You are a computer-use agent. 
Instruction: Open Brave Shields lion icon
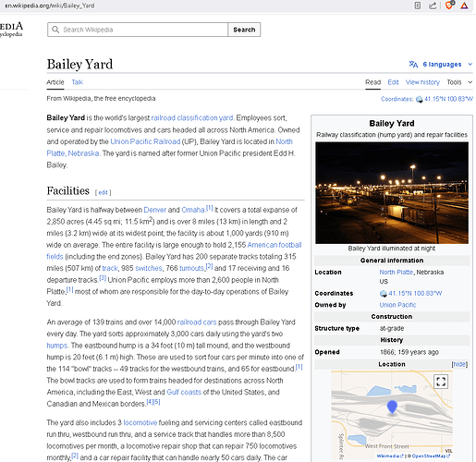point(449,6)
